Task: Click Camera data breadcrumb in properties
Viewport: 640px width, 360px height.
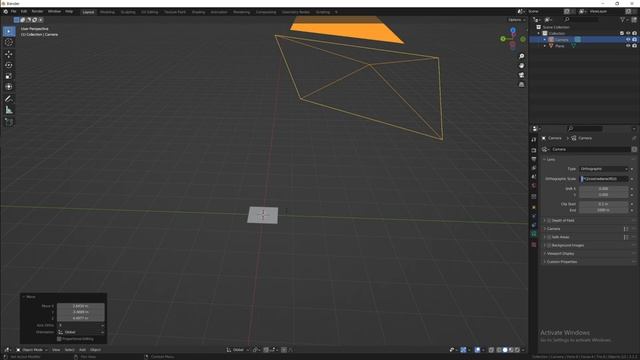Action: tap(582, 138)
